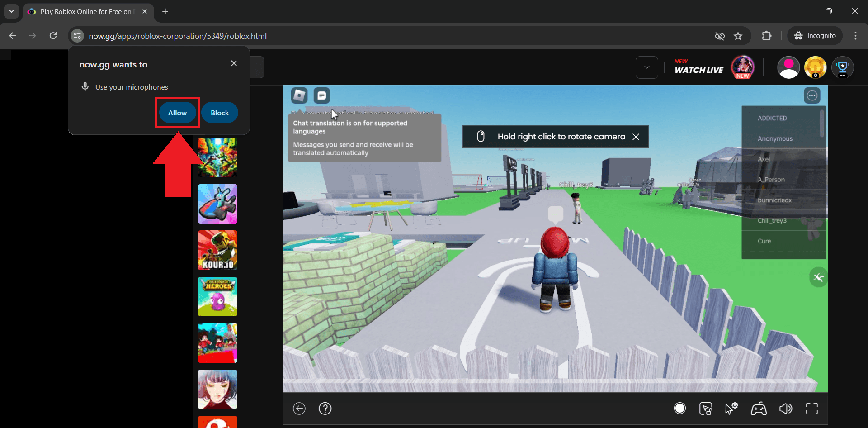Image resolution: width=868 pixels, height=428 pixels.
Task: Open the Watch Live link
Action: (x=699, y=67)
